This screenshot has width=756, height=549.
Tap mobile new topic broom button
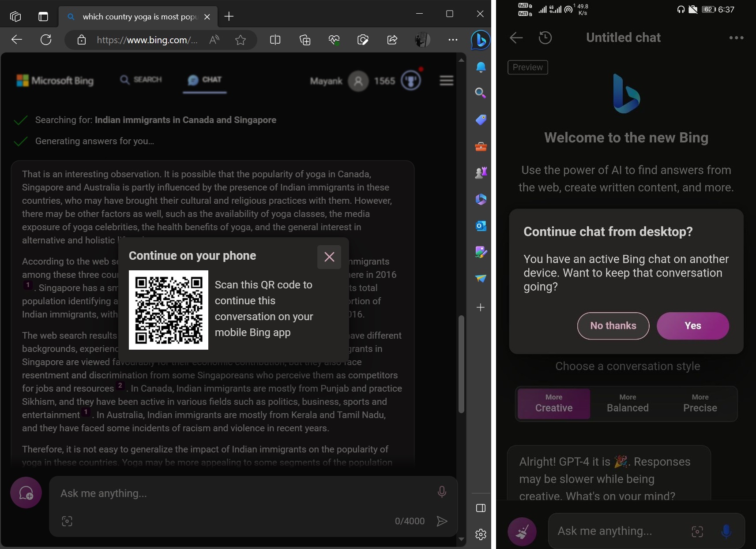522,531
